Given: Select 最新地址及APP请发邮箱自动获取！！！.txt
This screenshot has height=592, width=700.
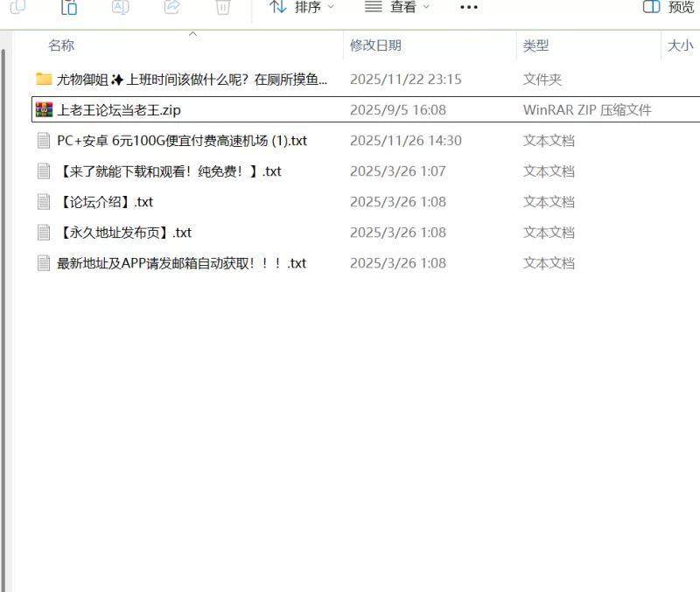Looking at the screenshot, I should tap(366, 263).
